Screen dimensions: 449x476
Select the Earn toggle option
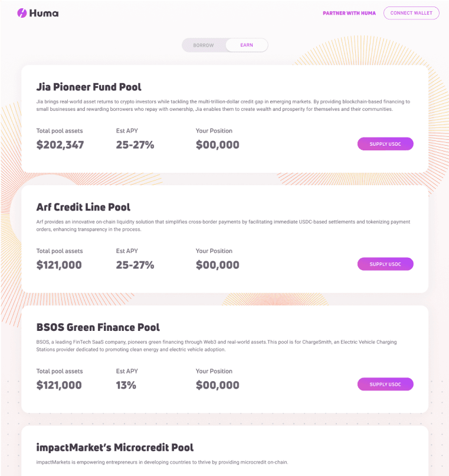tap(247, 45)
